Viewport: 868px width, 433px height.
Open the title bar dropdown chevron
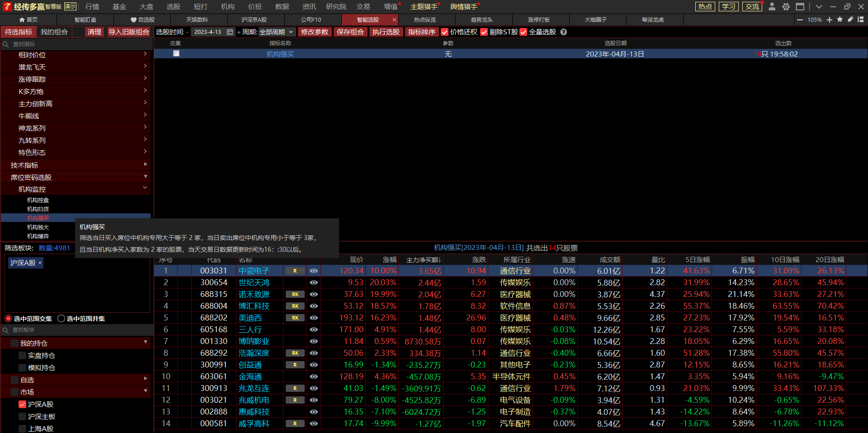pyautogui.click(x=819, y=7)
